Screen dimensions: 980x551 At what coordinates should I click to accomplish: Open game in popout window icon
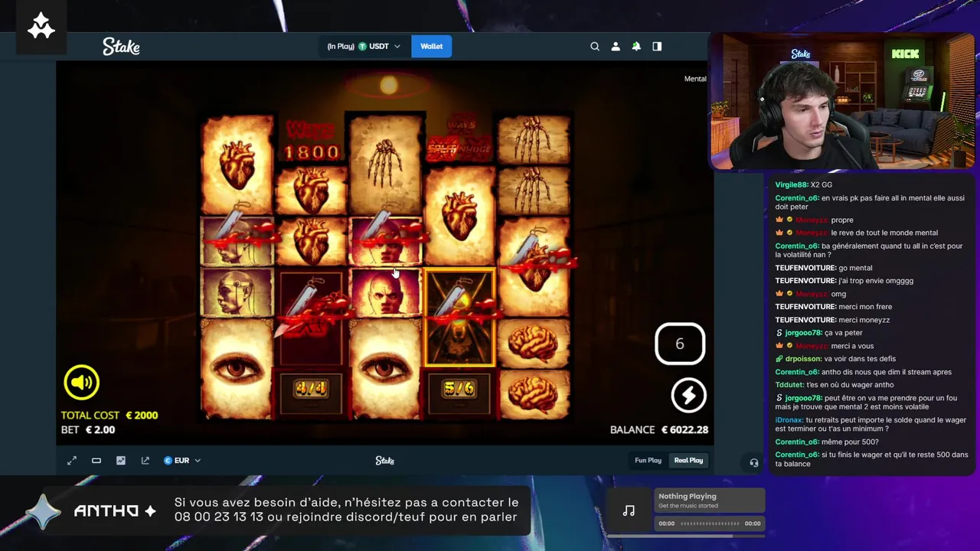tap(145, 461)
